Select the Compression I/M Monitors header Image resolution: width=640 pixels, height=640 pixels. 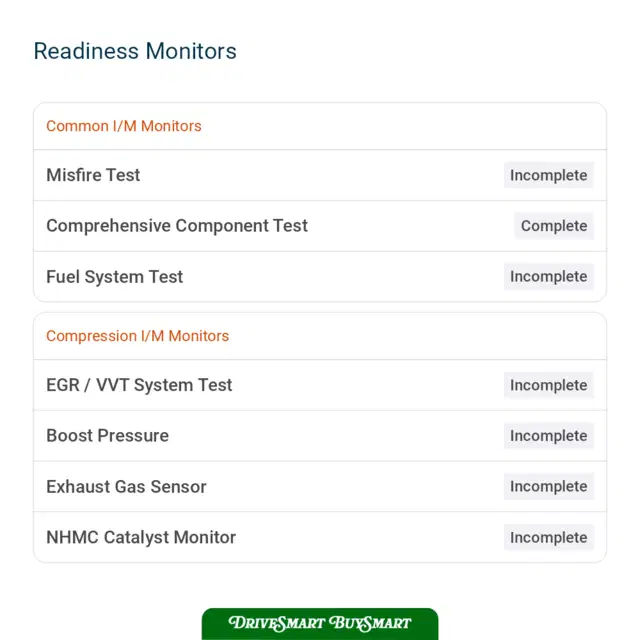(x=138, y=336)
